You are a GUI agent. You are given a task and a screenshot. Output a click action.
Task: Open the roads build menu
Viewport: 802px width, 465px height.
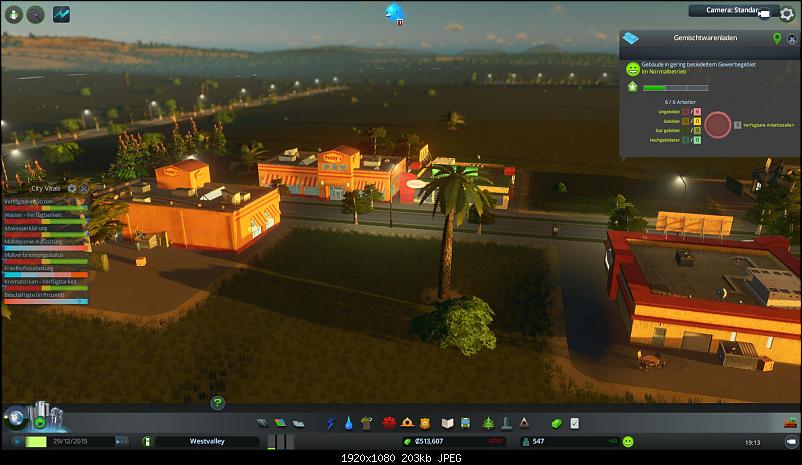click(262, 423)
